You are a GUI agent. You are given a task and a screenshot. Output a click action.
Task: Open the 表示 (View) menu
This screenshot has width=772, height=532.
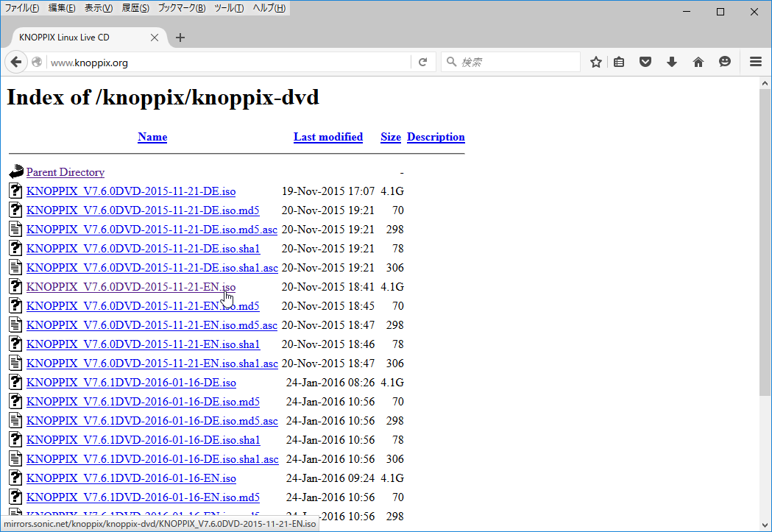(x=99, y=8)
